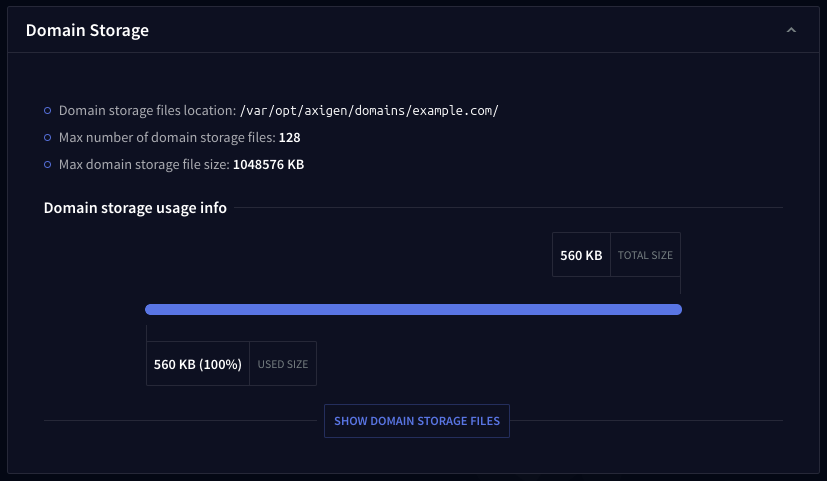The image size is (827, 481).
Task: Click the bullet icon beside max file size
Action: pyautogui.click(x=48, y=164)
